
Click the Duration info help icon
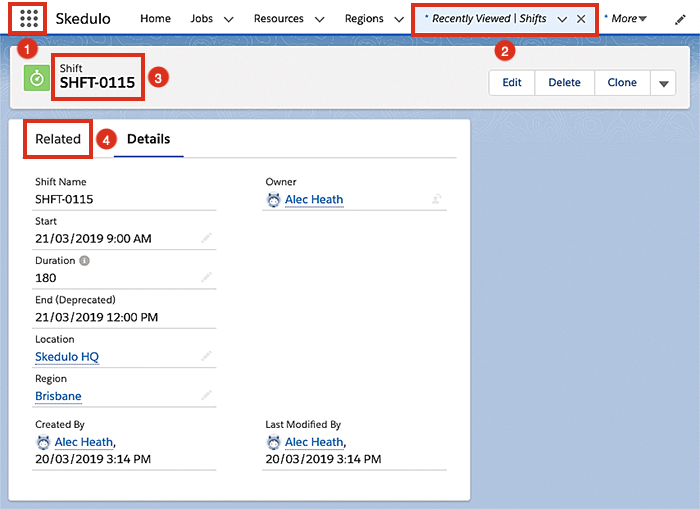tap(84, 260)
